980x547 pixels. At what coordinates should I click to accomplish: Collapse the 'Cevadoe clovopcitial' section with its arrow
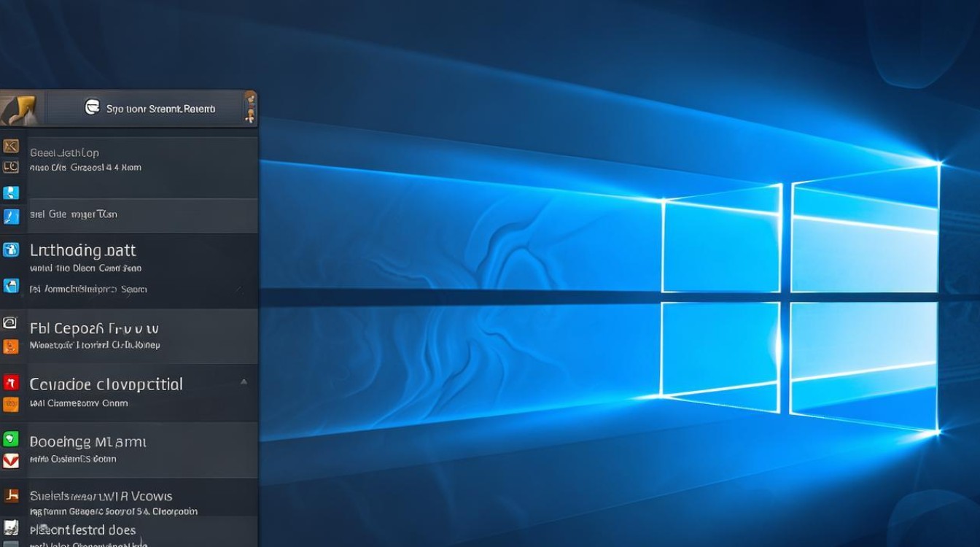[244, 381]
